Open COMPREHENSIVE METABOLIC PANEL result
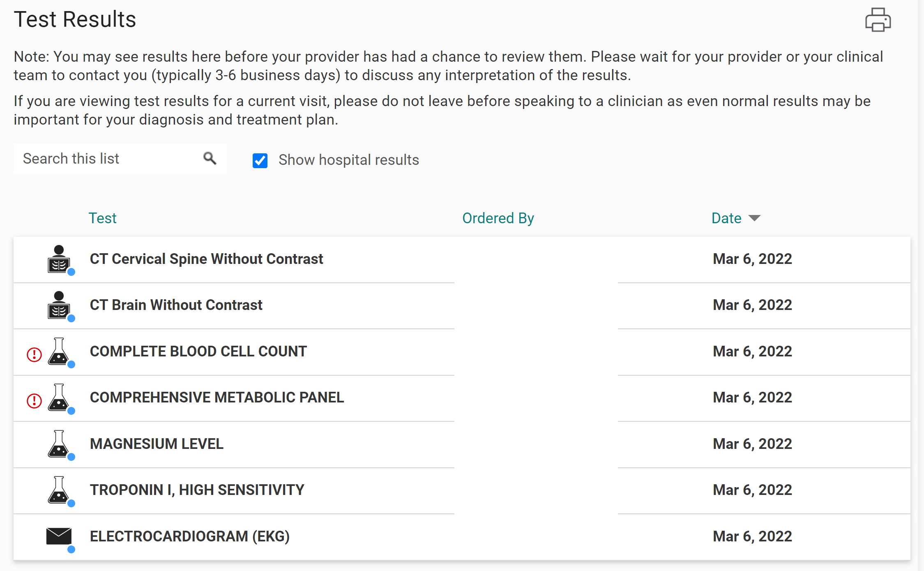Screen dimensions: 924x571 (x=217, y=398)
